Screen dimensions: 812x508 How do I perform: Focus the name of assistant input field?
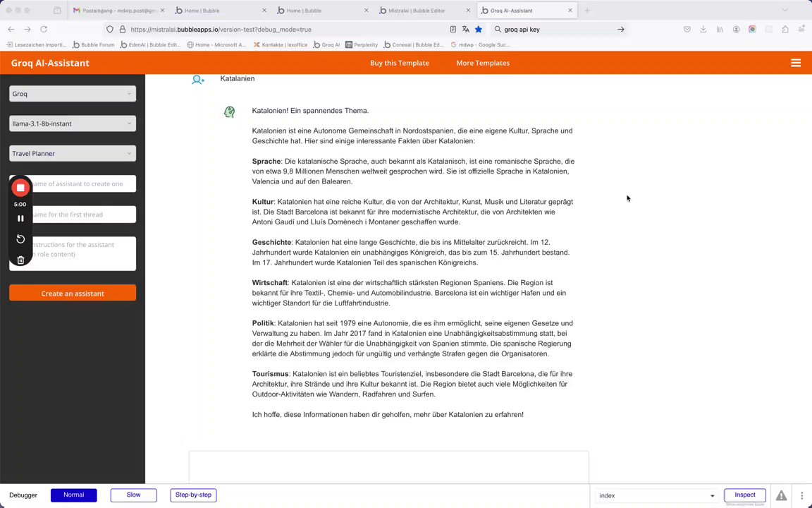coord(73,183)
